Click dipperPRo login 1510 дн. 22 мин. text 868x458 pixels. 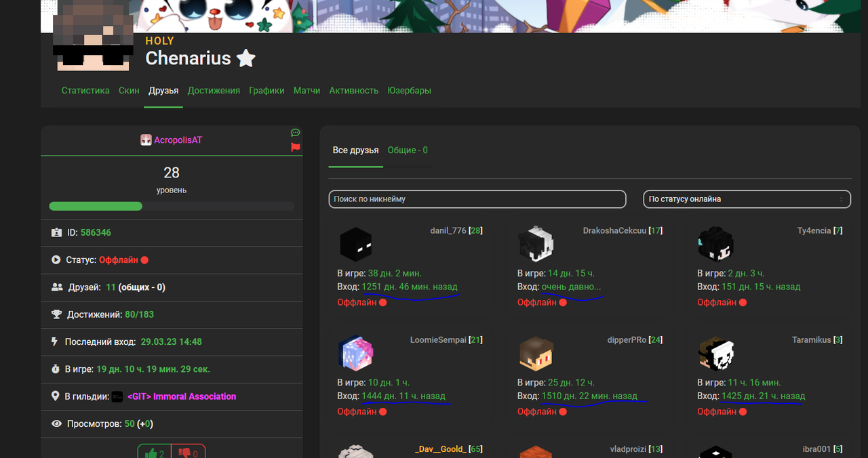click(x=589, y=396)
